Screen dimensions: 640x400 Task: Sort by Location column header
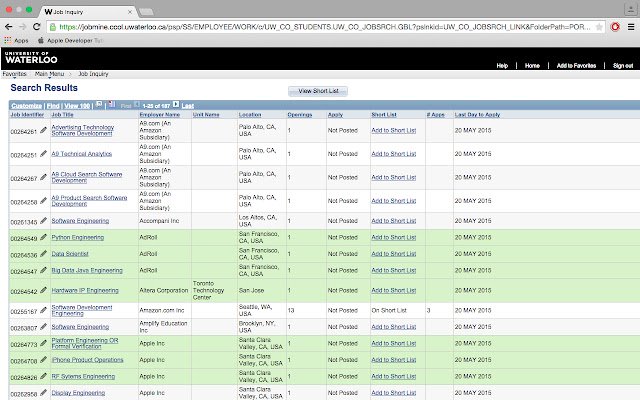click(x=250, y=115)
